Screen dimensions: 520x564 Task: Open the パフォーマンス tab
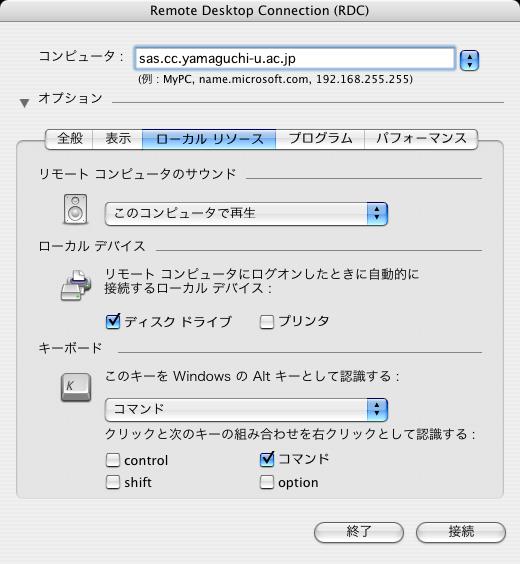coord(421,139)
